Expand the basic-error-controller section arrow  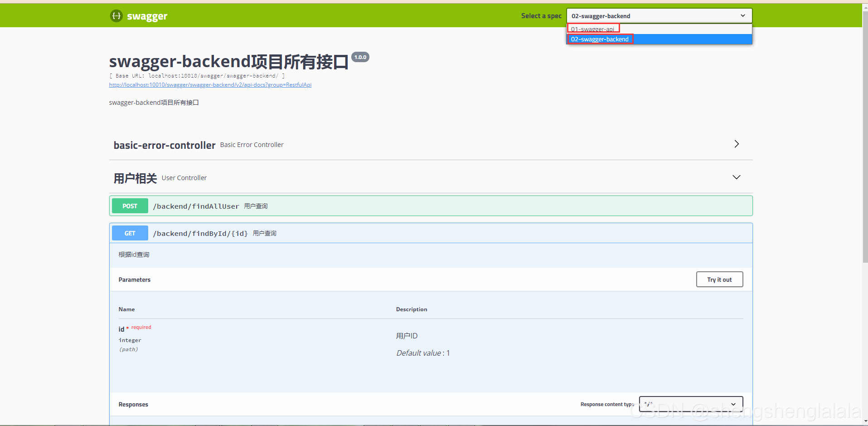(x=737, y=144)
